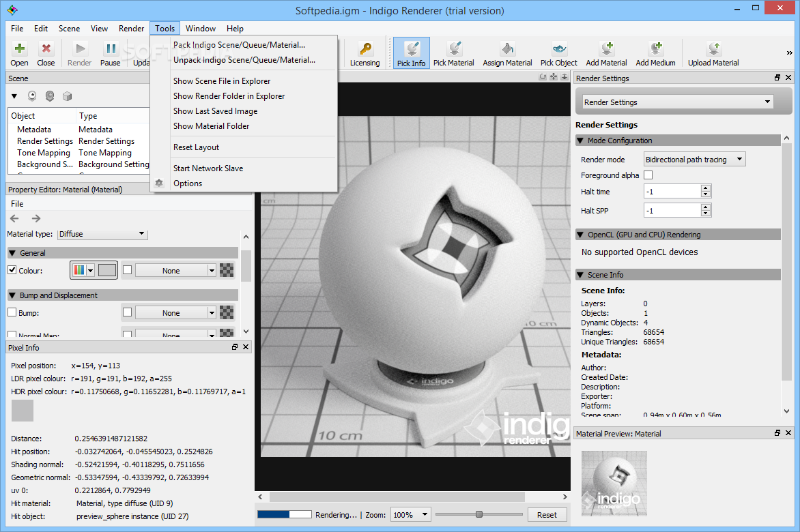Go forward in Property Editor history

pos(35,219)
